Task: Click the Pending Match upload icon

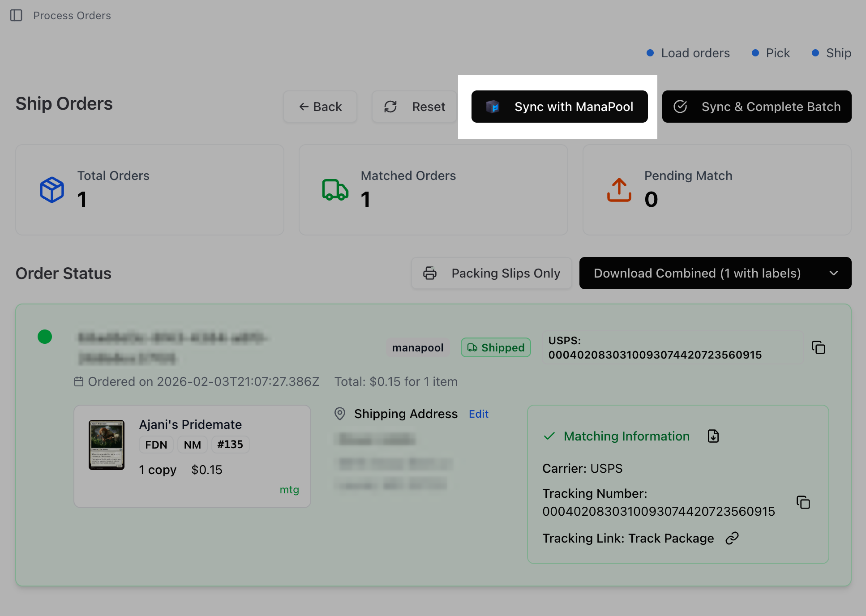Action: 619,190
